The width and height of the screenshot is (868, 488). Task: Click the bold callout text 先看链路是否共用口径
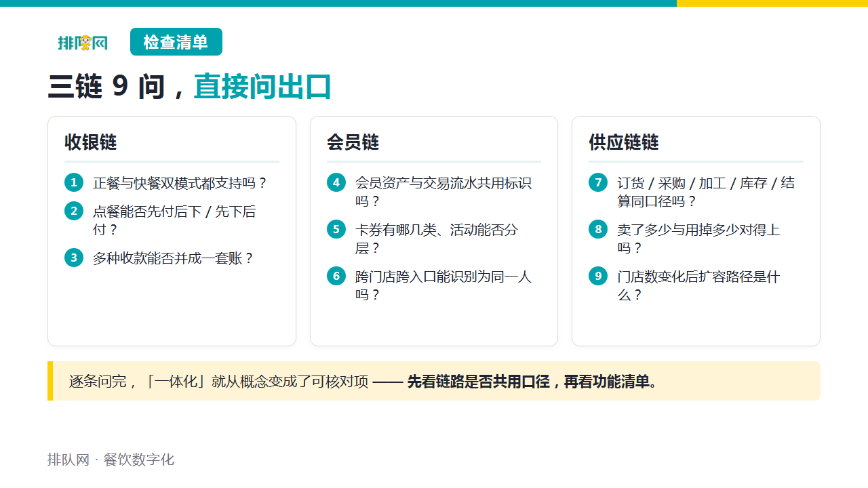tap(478, 381)
